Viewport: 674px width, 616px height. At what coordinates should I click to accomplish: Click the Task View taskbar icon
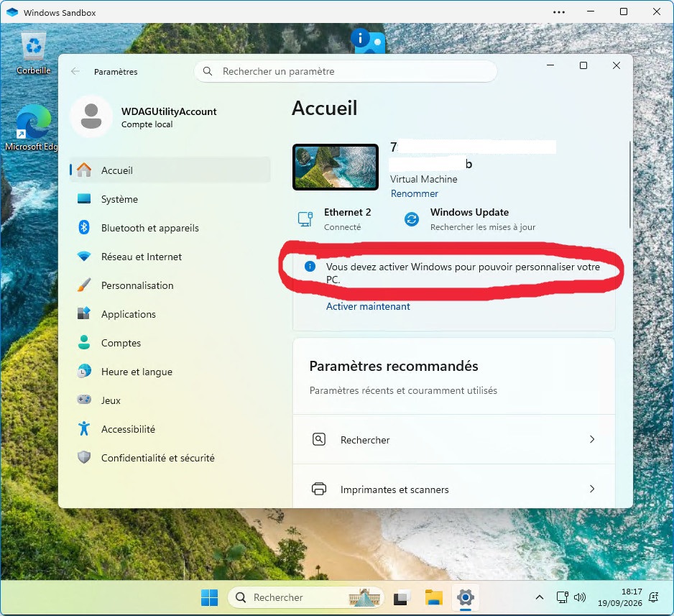[x=401, y=597]
